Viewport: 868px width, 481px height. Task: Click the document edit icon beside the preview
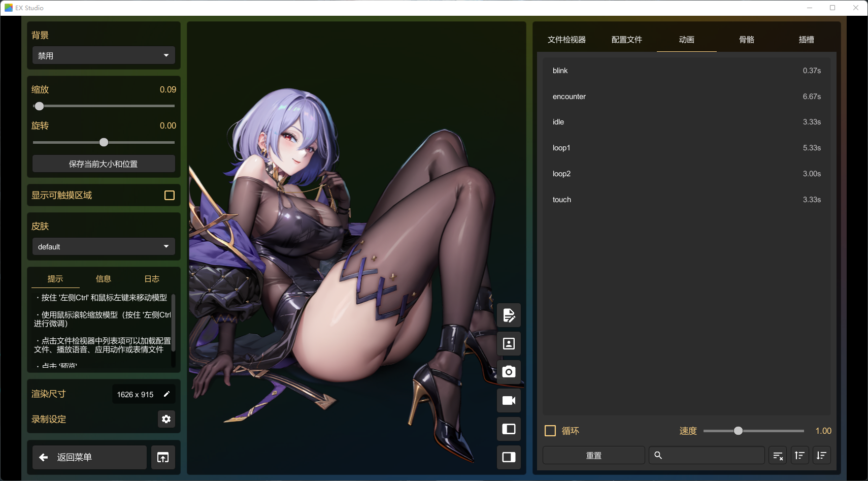pyautogui.click(x=509, y=315)
